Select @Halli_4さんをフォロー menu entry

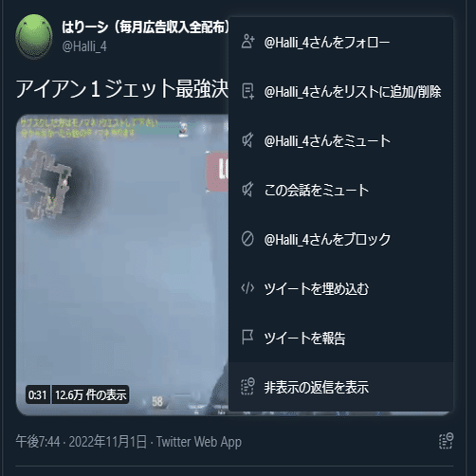pos(341,42)
